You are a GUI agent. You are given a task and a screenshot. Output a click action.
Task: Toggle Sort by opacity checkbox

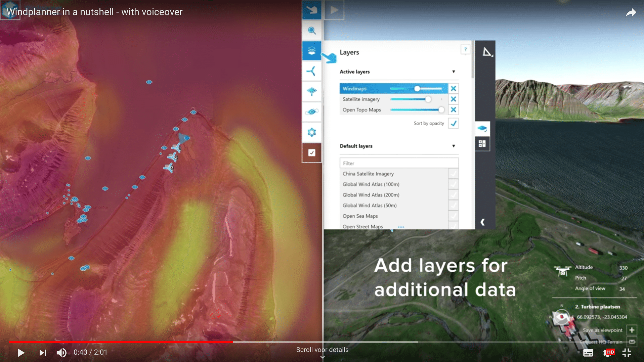click(x=453, y=124)
